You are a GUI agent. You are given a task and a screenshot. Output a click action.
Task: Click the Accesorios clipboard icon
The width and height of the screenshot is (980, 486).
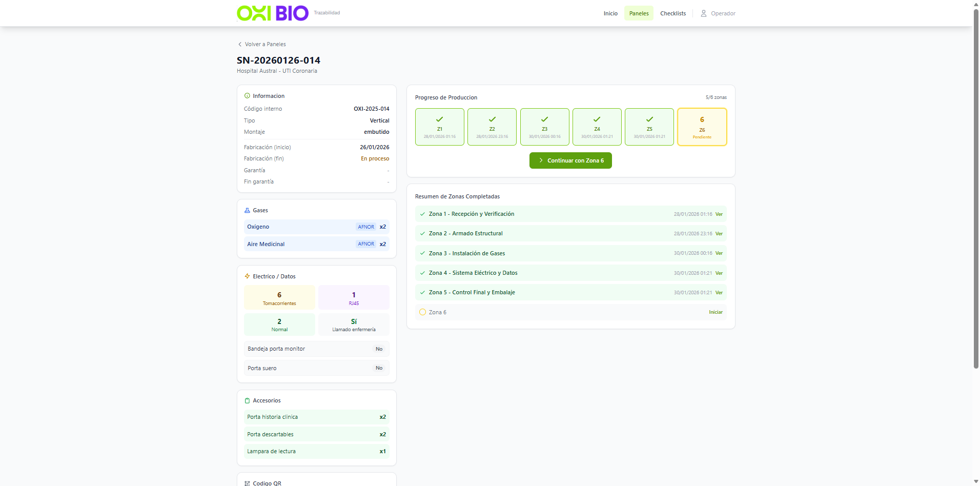point(247,400)
